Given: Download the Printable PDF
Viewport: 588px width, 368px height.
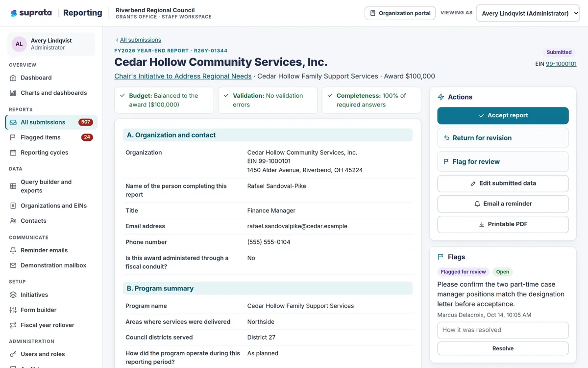Looking at the screenshot, I should tap(503, 224).
